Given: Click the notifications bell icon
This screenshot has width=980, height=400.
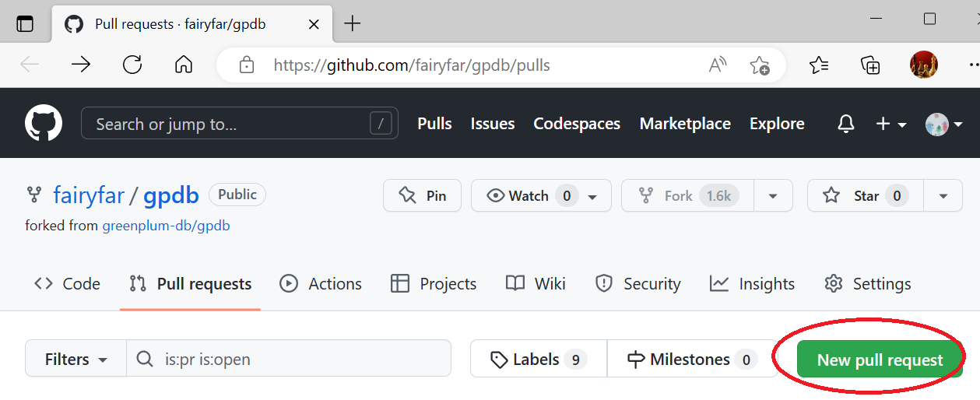Looking at the screenshot, I should pyautogui.click(x=846, y=124).
